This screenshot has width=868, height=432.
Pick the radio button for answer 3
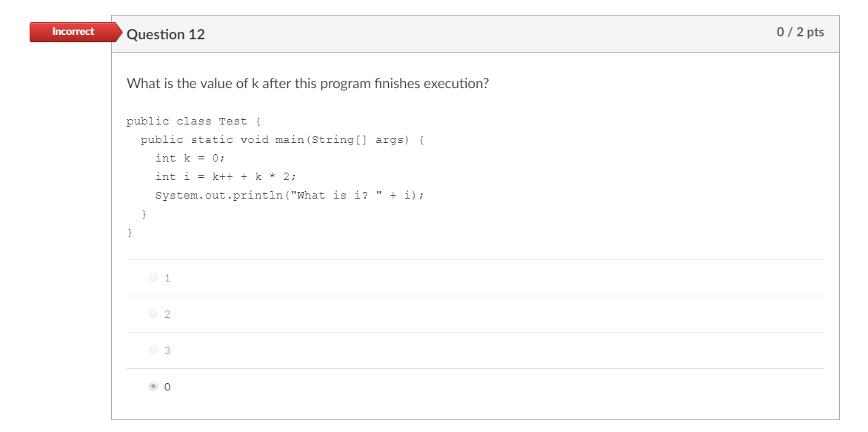153,350
